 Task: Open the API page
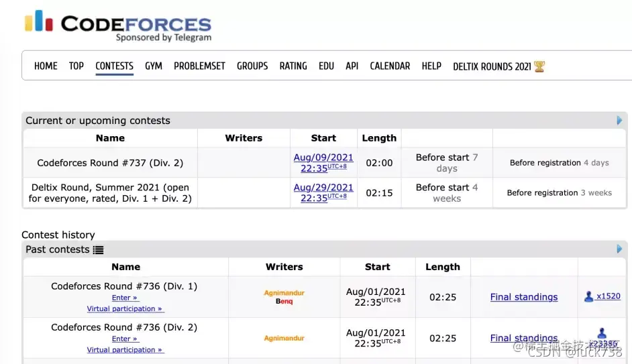click(x=352, y=66)
